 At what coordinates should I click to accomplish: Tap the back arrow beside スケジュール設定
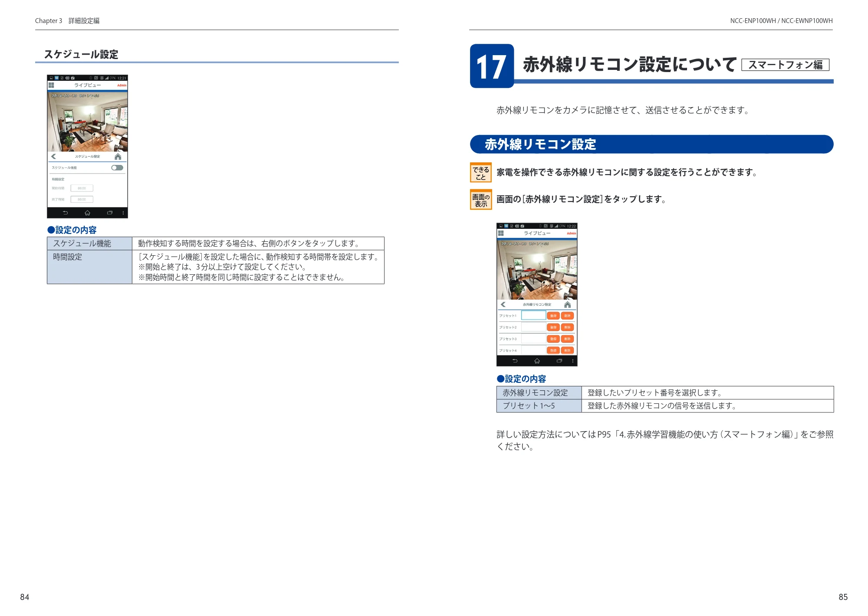53,156
